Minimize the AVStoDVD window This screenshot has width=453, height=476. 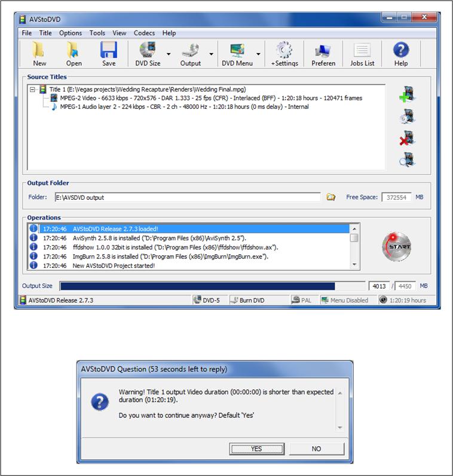point(389,17)
